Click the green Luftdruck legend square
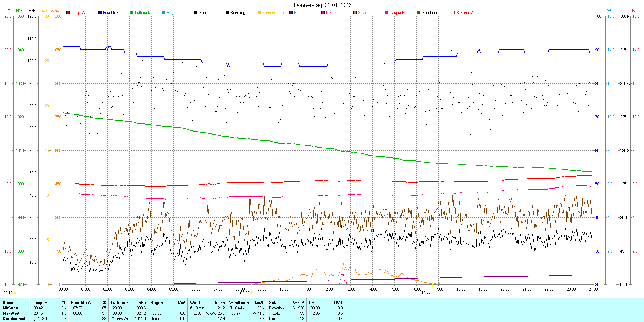644x322 pixels. tap(132, 13)
